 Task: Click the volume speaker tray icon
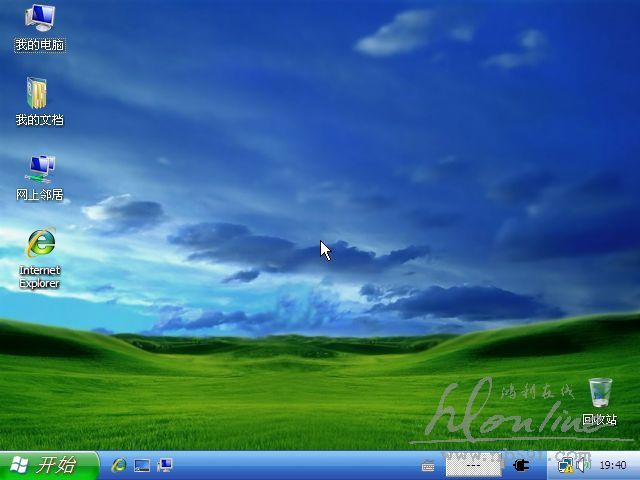point(584,465)
